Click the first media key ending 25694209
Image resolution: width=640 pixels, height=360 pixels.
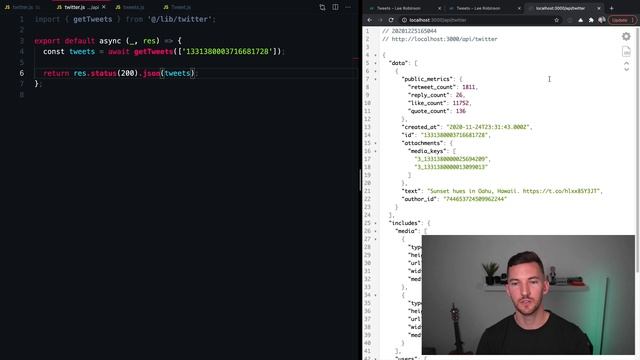point(451,159)
